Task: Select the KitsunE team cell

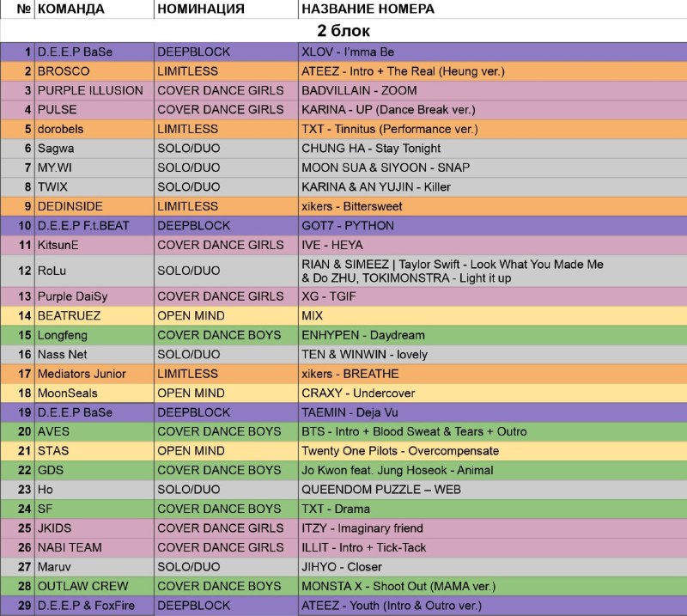Action: [94, 245]
